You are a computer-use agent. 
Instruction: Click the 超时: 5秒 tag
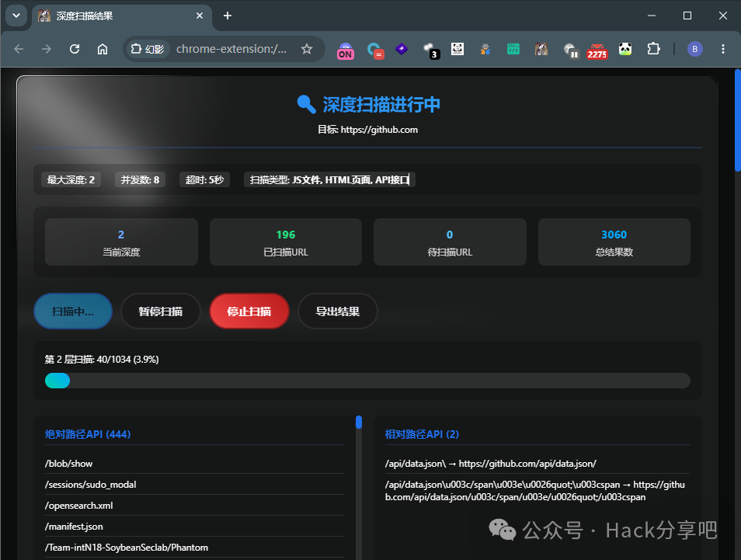pos(204,179)
